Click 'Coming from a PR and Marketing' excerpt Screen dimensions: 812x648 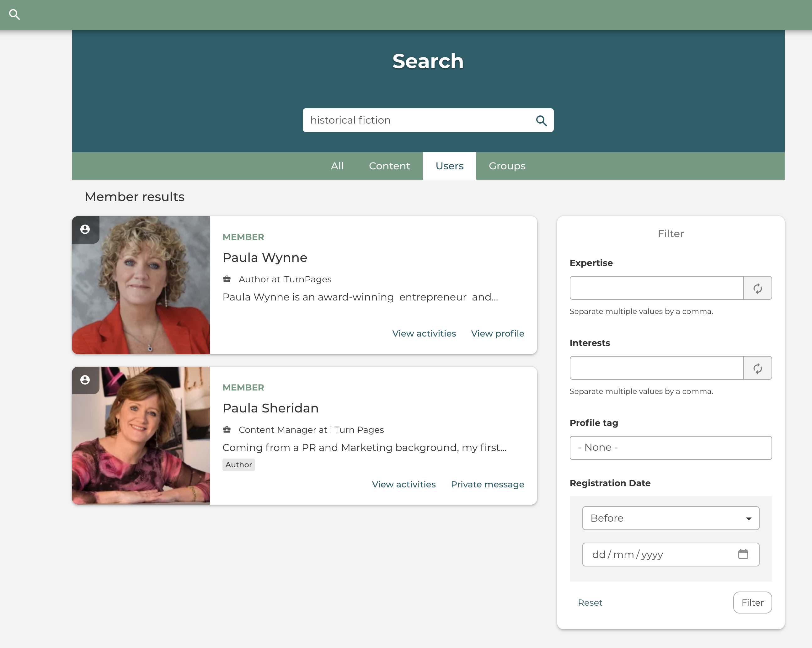365,448
